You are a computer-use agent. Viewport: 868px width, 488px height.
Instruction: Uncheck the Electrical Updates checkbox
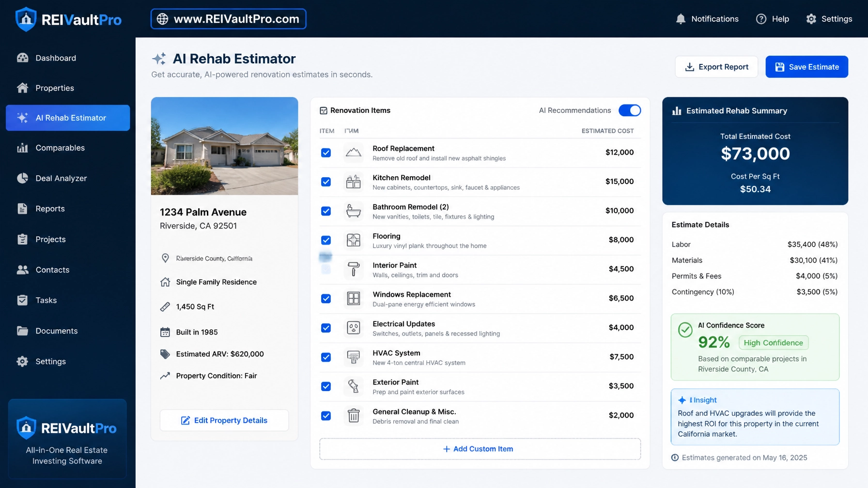click(326, 328)
